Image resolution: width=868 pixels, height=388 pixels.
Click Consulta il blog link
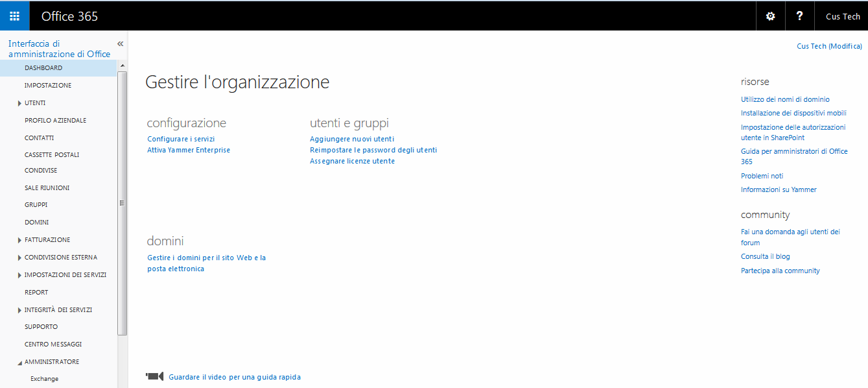point(766,256)
